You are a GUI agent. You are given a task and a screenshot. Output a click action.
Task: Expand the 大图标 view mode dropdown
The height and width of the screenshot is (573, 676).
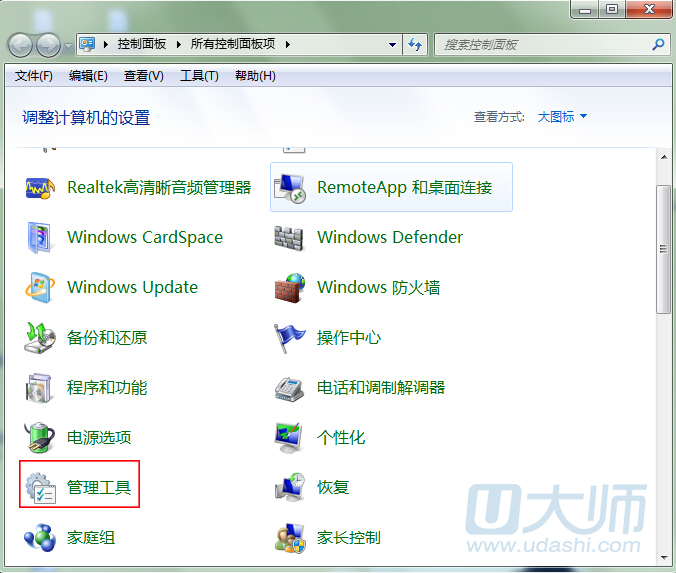tap(562, 116)
